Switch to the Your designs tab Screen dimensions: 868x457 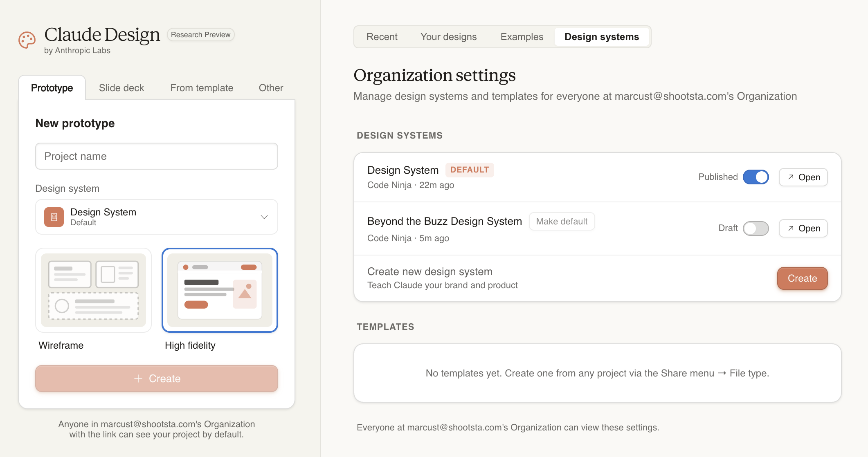448,36
